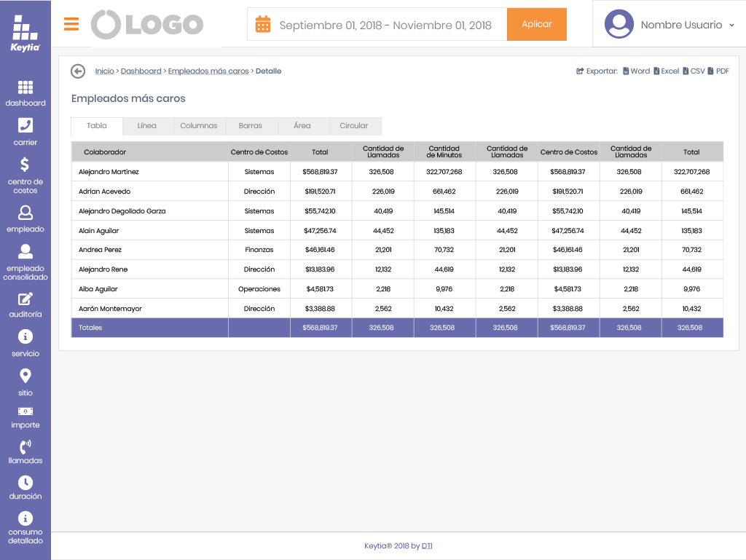Click the date range input field
746x560 pixels.
click(385, 25)
